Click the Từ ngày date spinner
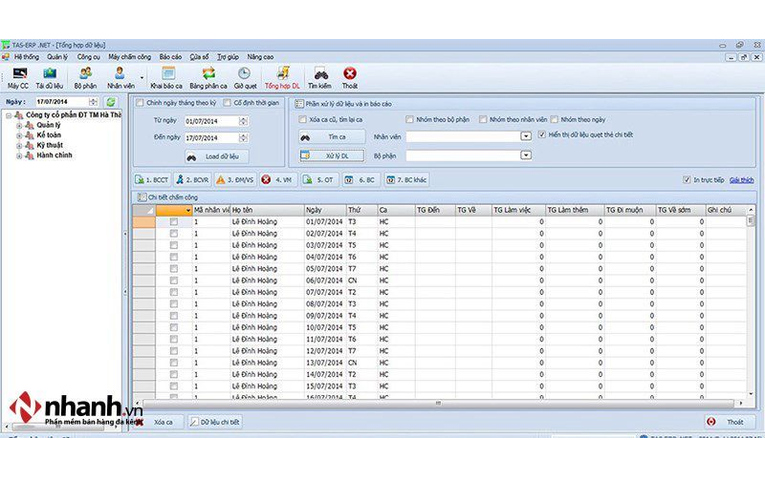 pos(243,121)
